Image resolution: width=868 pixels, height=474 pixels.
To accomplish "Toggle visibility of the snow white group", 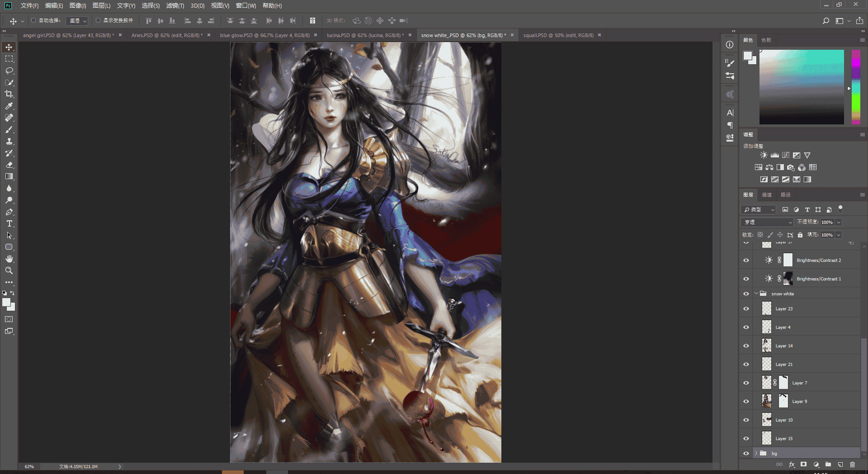I will (x=746, y=294).
